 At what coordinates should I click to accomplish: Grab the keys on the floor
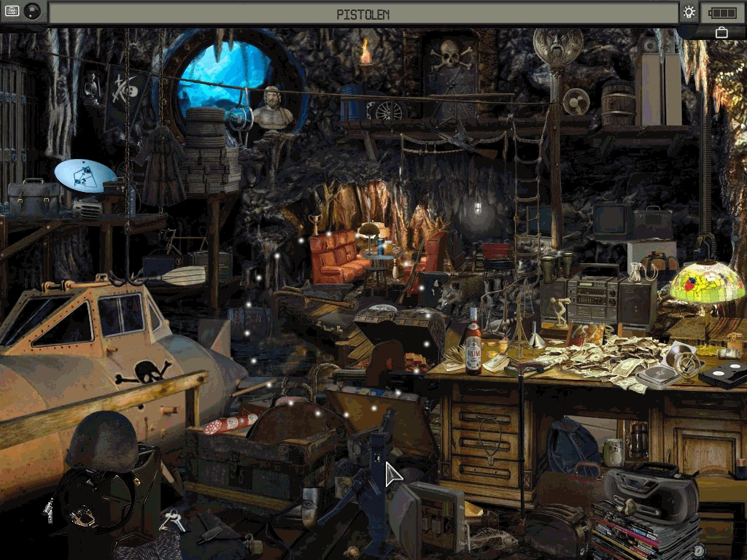(x=172, y=520)
